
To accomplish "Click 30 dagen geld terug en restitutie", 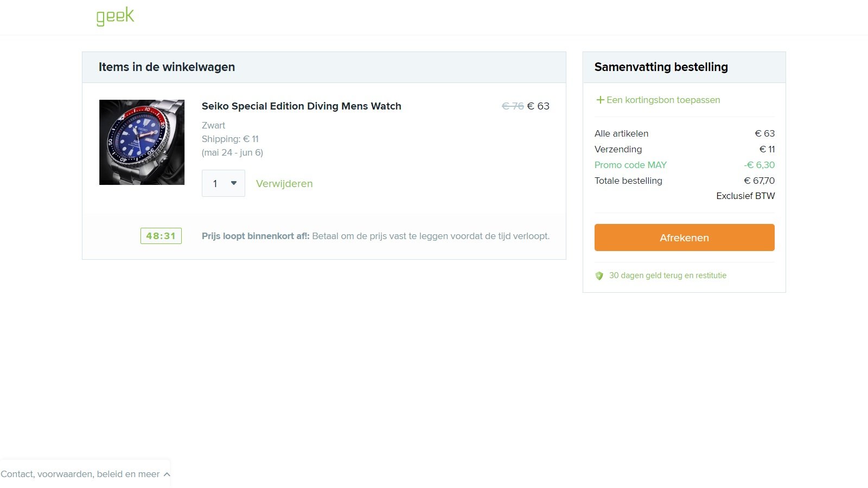I will (668, 275).
